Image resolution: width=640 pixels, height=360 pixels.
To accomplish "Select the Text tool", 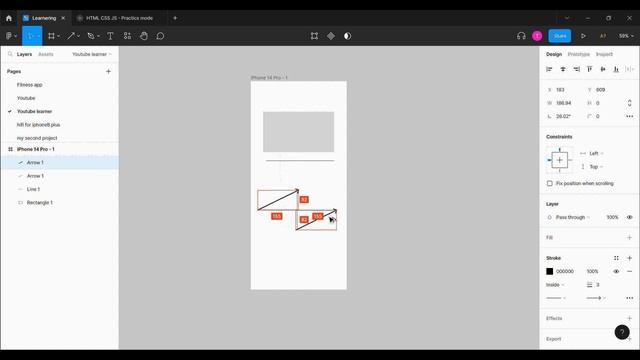I will coord(110,36).
